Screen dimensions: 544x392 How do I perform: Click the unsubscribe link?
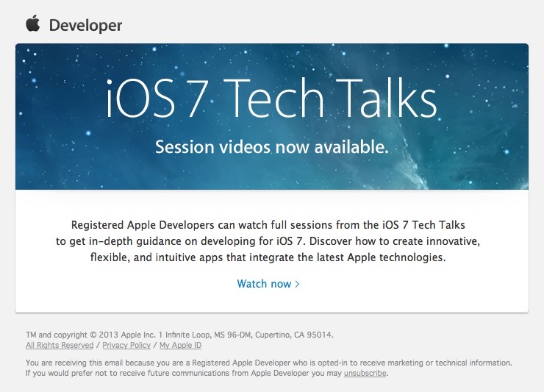(365, 373)
